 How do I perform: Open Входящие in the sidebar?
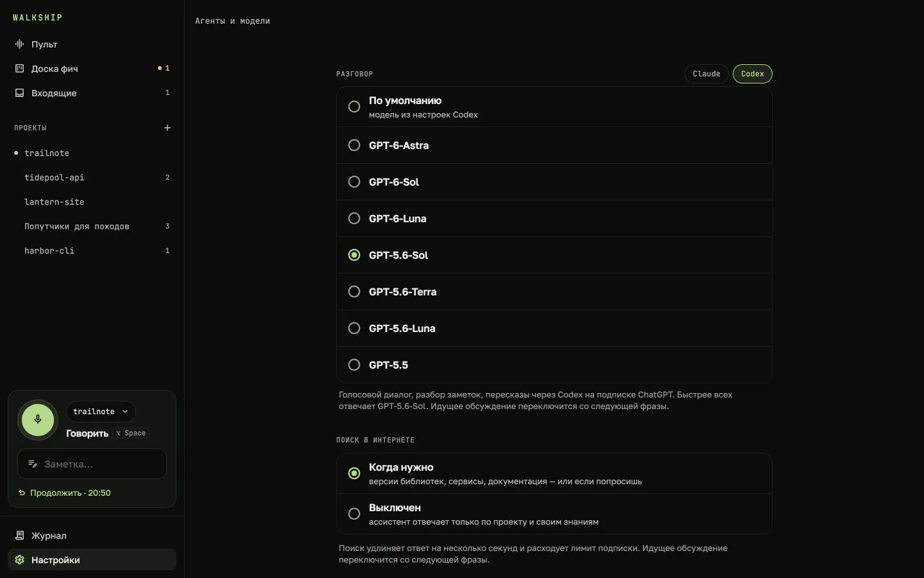92,93
